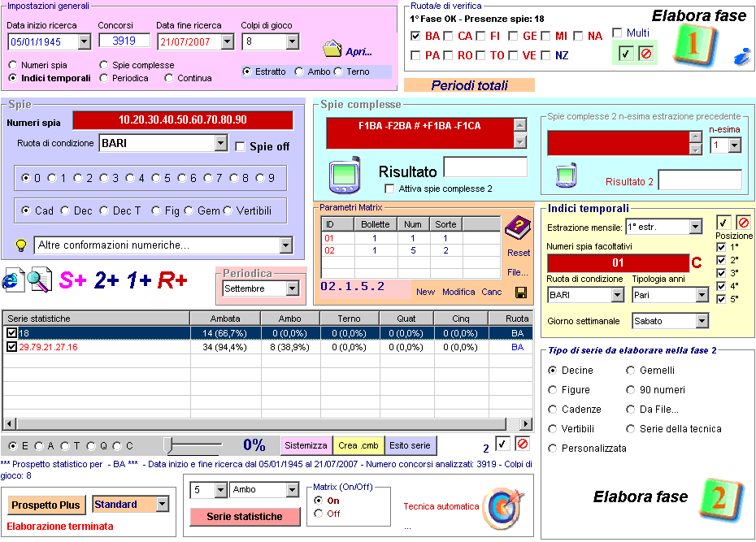
Task: Open the Ruota di condizione BARI dropdown in Spie
Action: coord(221,143)
